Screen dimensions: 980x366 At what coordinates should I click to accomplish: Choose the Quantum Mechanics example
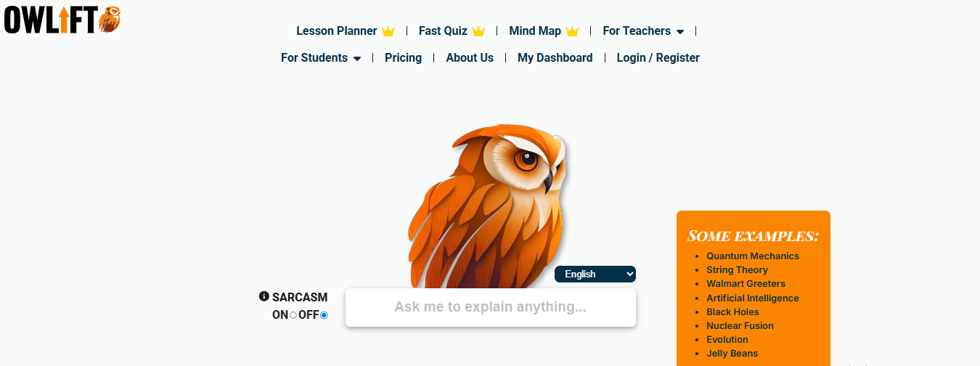753,256
